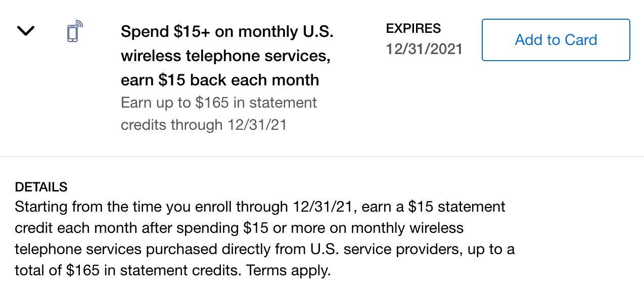The width and height of the screenshot is (644, 294).
Task: Click the 'credits through 12/31/21' subtitle line
Action: pyautogui.click(x=203, y=125)
